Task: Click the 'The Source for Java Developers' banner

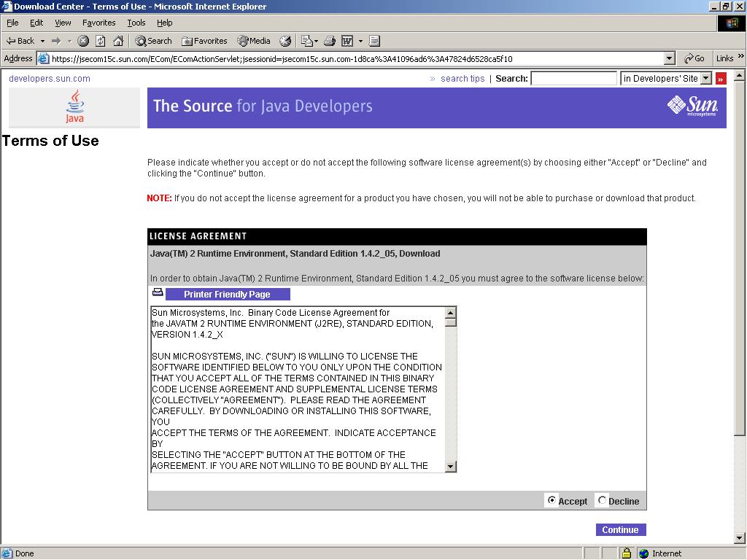Action: [437, 108]
